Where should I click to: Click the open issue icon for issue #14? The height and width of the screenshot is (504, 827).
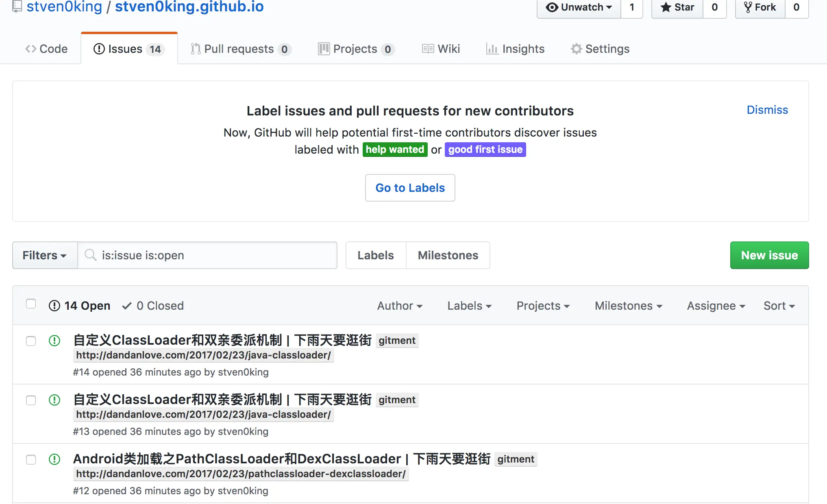[54, 341]
